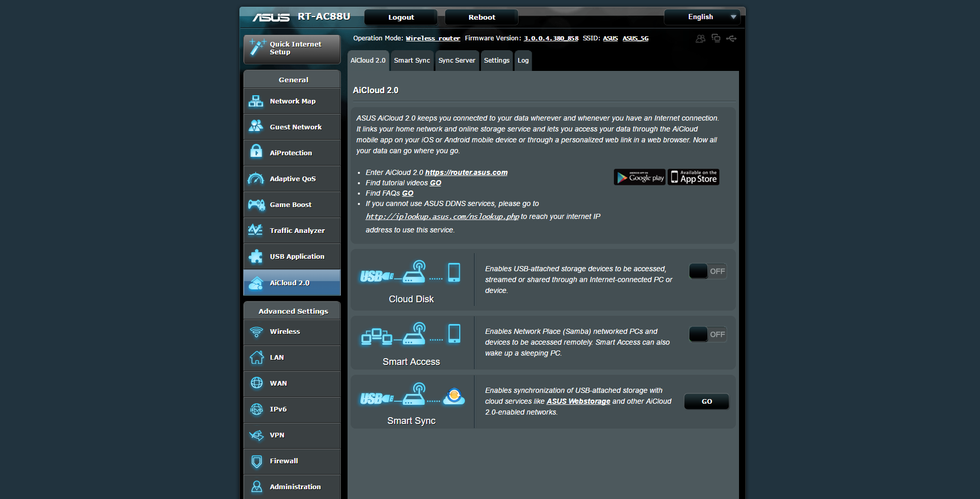Screen dimensions: 980x499
Task: Click the guest users status icon in header
Action: tap(700, 38)
